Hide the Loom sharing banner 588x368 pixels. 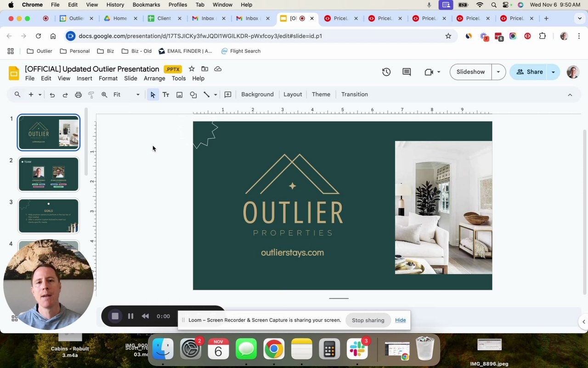click(x=400, y=320)
